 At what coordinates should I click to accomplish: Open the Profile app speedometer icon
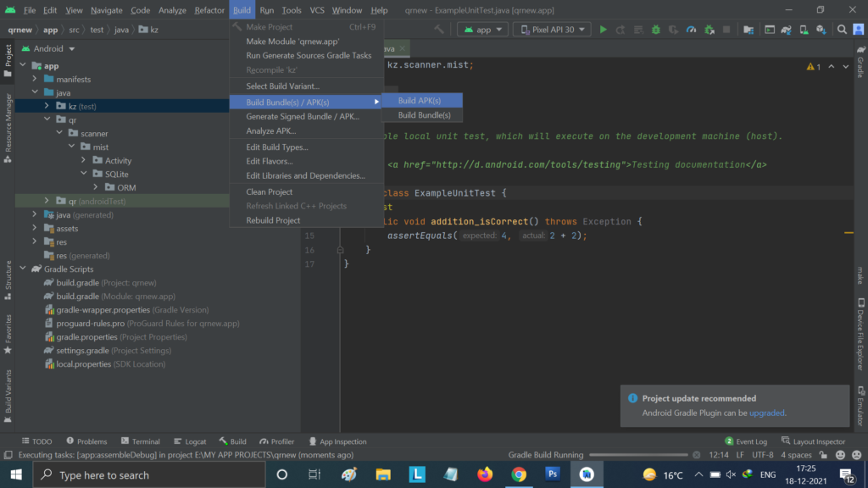692,30
